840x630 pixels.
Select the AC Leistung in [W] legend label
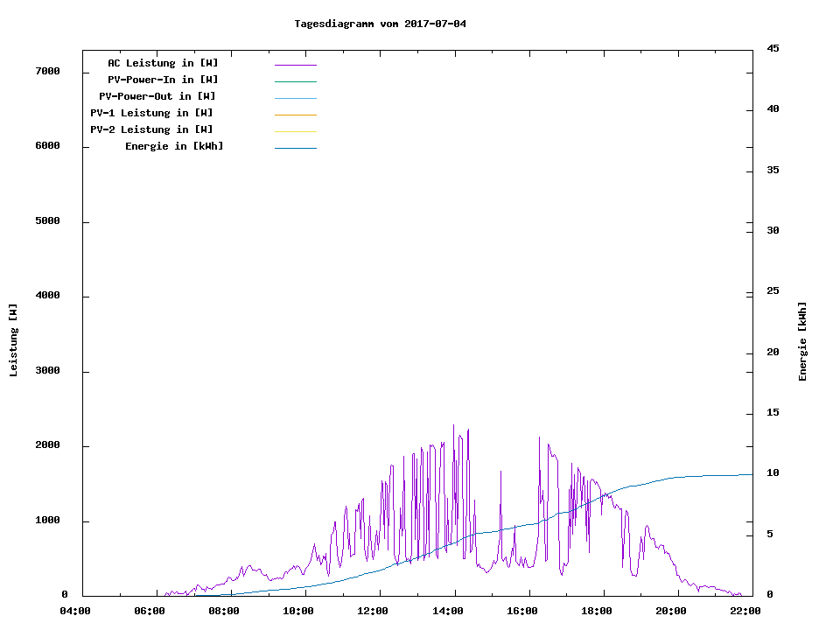pyautogui.click(x=163, y=63)
